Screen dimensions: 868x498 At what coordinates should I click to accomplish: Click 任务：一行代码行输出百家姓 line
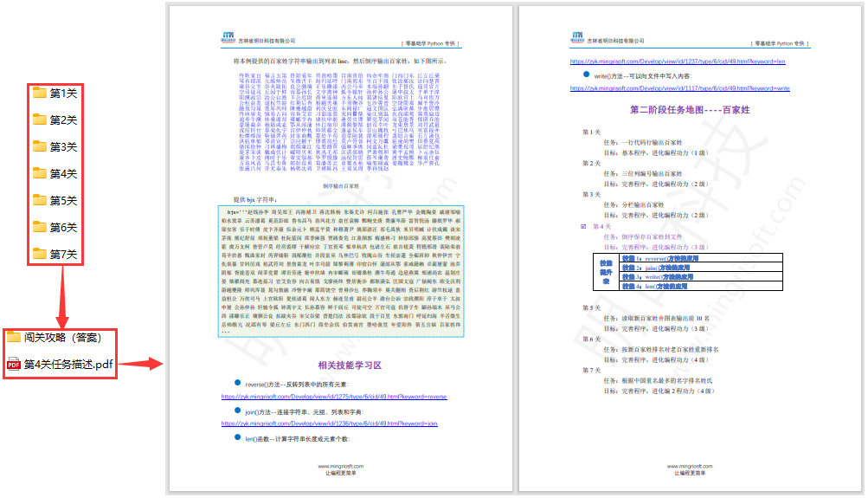(643, 142)
